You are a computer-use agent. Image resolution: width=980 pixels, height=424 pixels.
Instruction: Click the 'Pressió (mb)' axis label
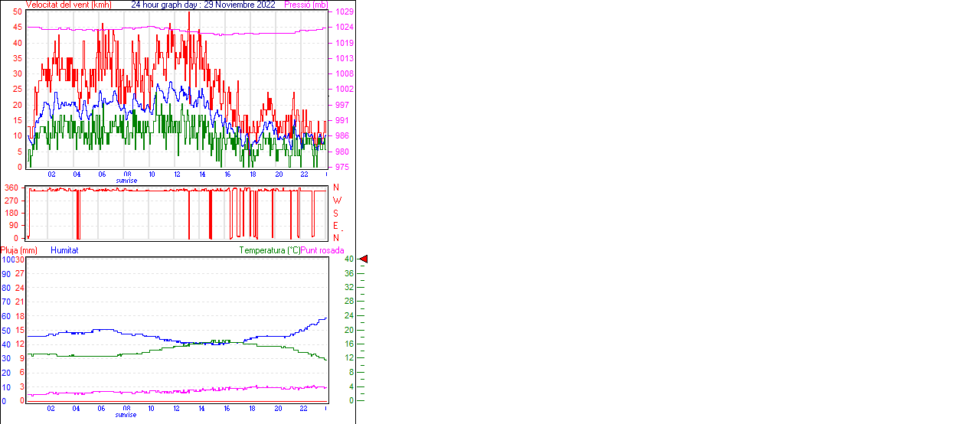coord(305,5)
